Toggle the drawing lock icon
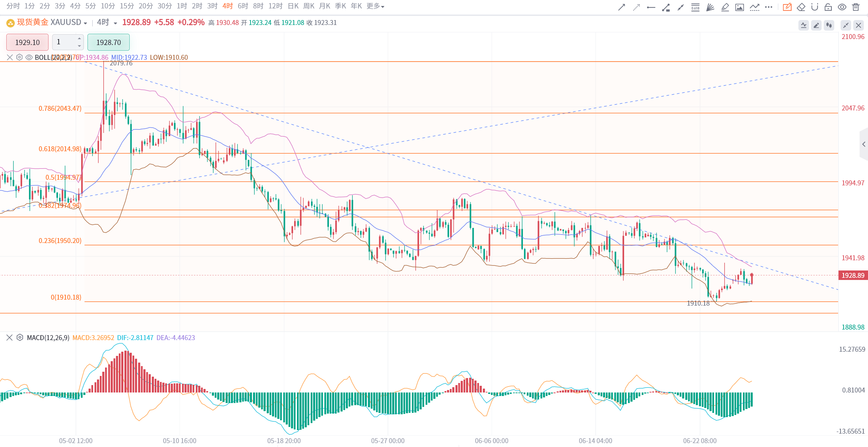Image resolution: width=868 pixels, height=447 pixels. [x=828, y=7]
